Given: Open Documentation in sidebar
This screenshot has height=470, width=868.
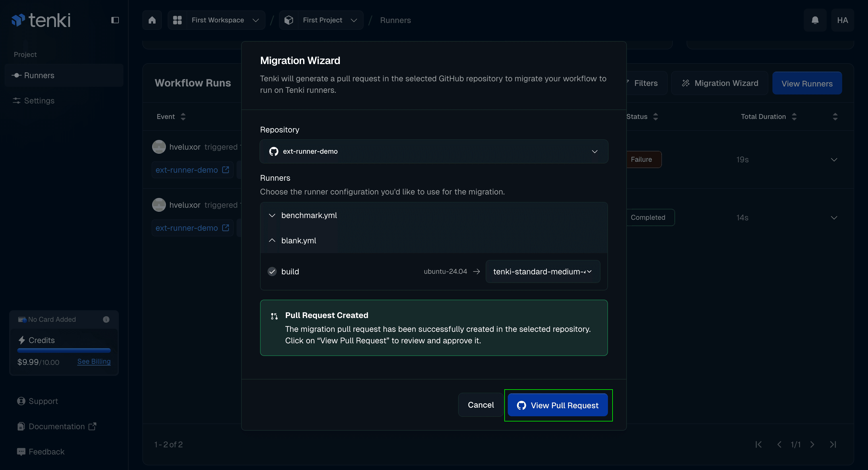Looking at the screenshot, I should (57, 426).
